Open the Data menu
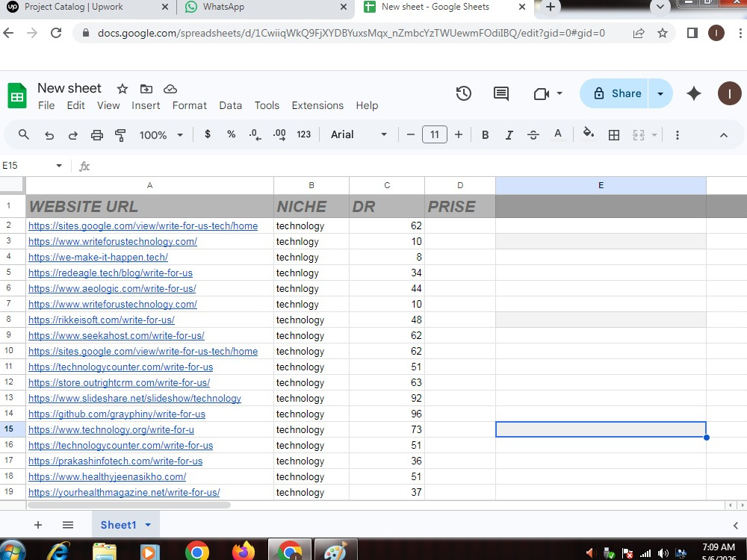Viewport: 747px width, 560px height. tap(231, 105)
